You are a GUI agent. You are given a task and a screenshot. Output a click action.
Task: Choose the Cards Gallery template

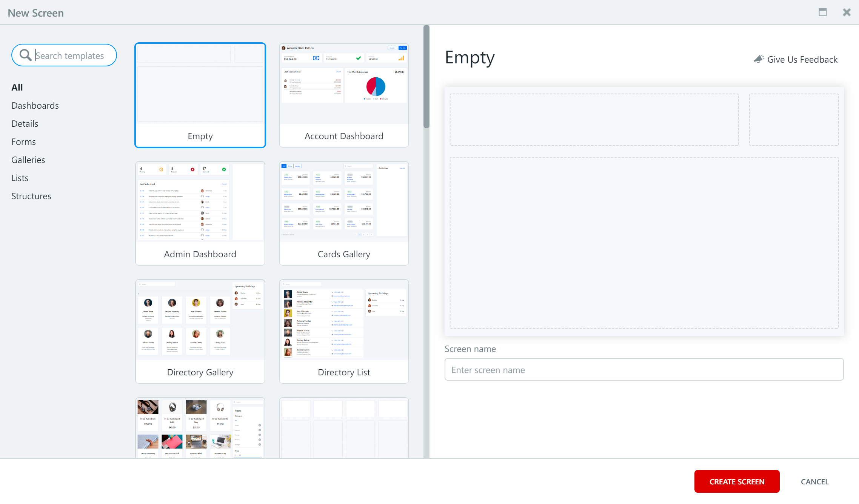point(344,213)
